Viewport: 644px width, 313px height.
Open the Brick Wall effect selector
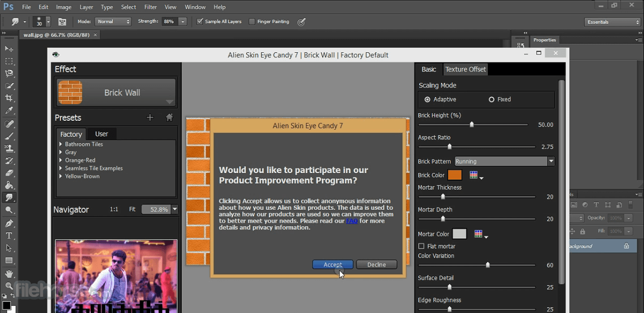tap(116, 93)
